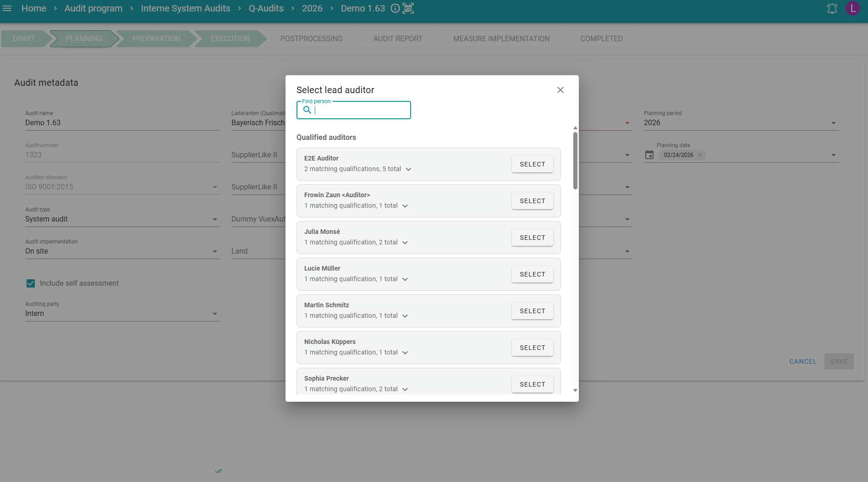This screenshot has height=482, width=868.
Task: Open the hamburger navigation menu
Action: click(7, 8)
